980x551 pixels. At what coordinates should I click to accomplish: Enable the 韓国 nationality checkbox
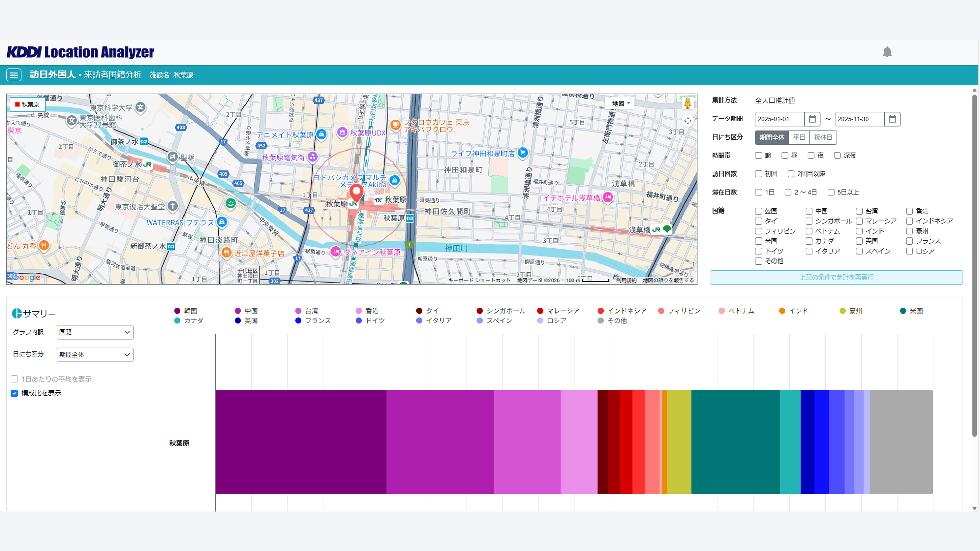[x=758, y=211]
